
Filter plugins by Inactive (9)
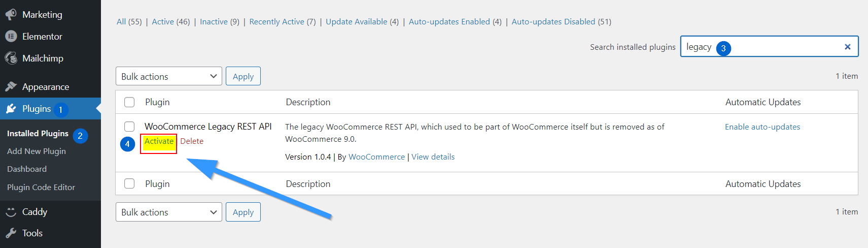click(220, 22)
